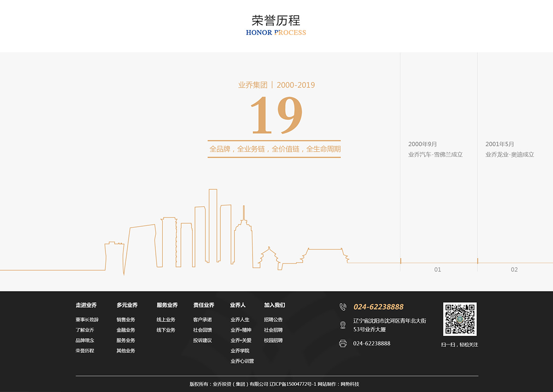Open the 业乔人生 link
The width and height of the screenshot is (553, 392).
click(x=240, y=320)
